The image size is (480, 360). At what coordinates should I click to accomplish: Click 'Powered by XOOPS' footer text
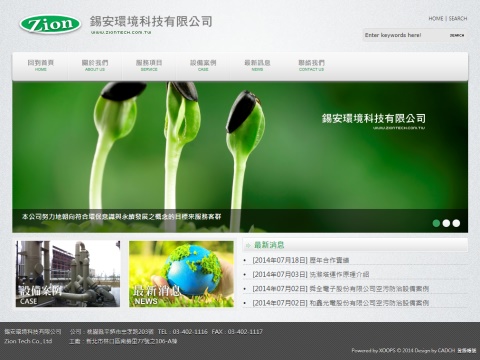(x=373, y=350)
